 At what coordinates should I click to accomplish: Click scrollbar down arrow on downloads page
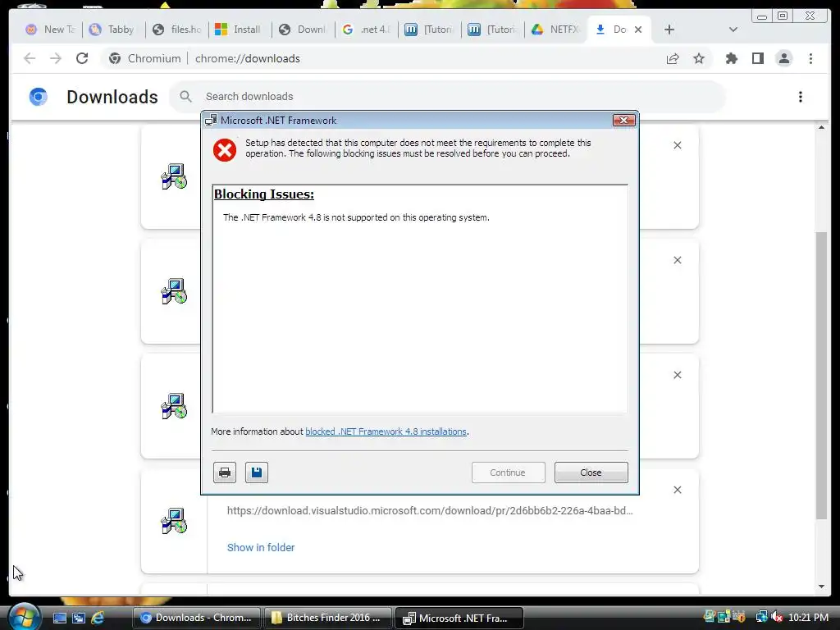tap(822, 587)
